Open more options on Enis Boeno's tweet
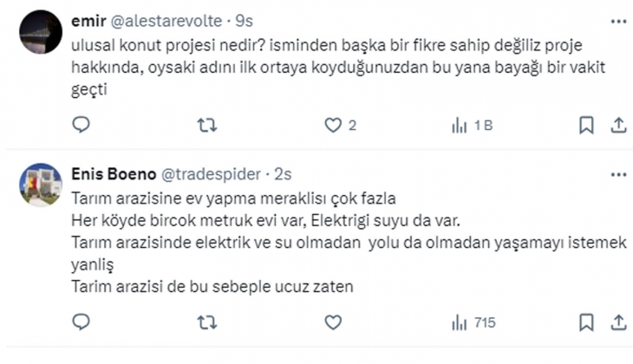 [x=617, y=173]
